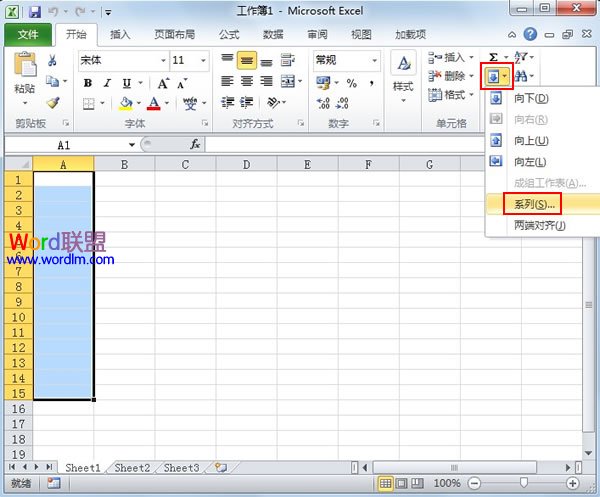
Task: Click the AutoSum sigma icon
Action: (494, 58)
